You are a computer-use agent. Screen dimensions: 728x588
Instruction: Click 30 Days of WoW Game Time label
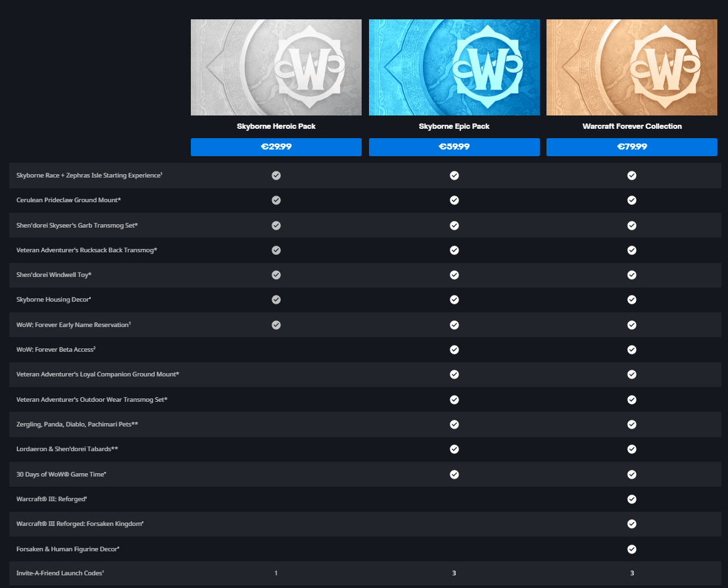(x=61, y=475)
